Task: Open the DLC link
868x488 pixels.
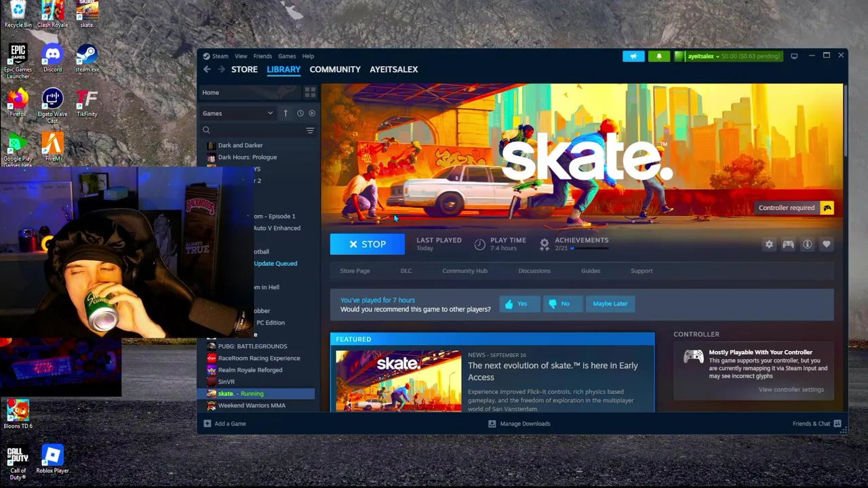Action: 406,271
